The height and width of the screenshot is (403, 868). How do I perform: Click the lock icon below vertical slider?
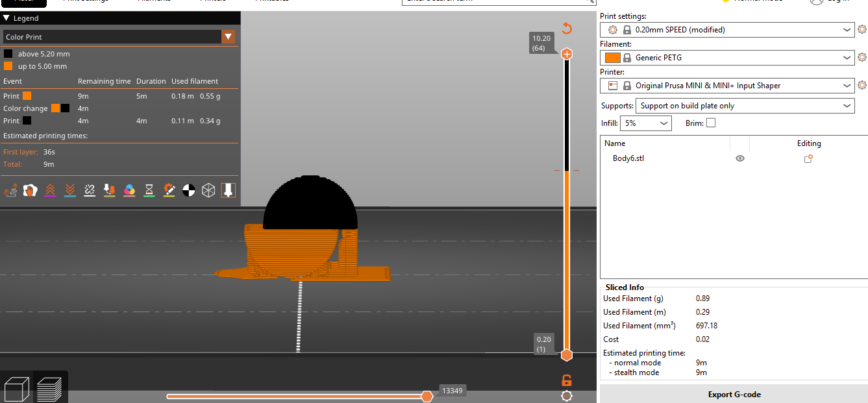[x=567, y=381]
